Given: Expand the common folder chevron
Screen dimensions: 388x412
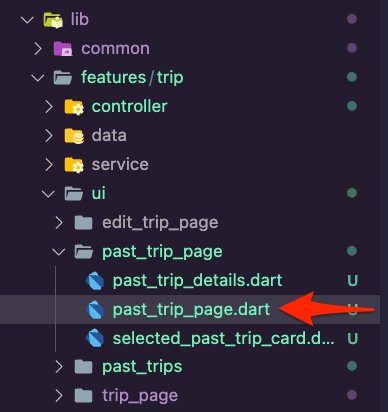Looking at the screenshot, I should click(x=38, y=49).
